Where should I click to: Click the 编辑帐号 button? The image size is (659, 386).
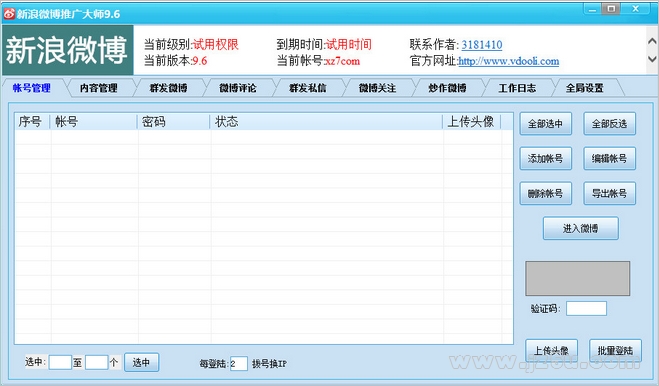[609, 159]
